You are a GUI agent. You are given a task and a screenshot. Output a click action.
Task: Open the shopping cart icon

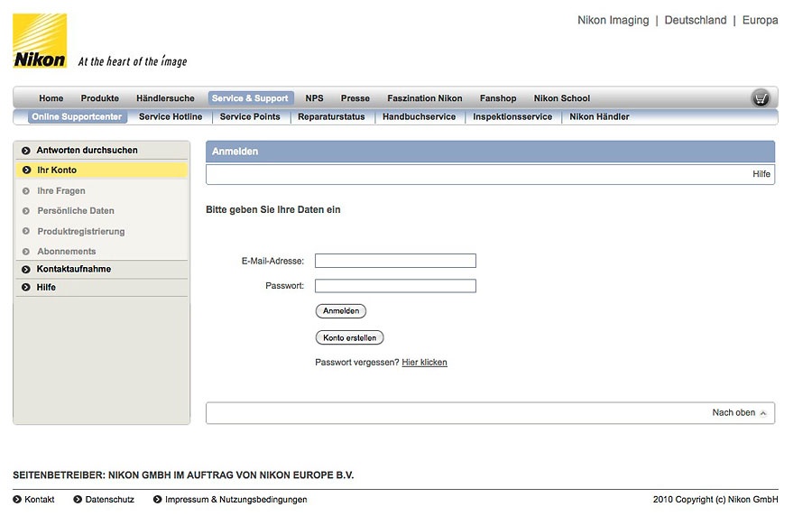[761, 98]
